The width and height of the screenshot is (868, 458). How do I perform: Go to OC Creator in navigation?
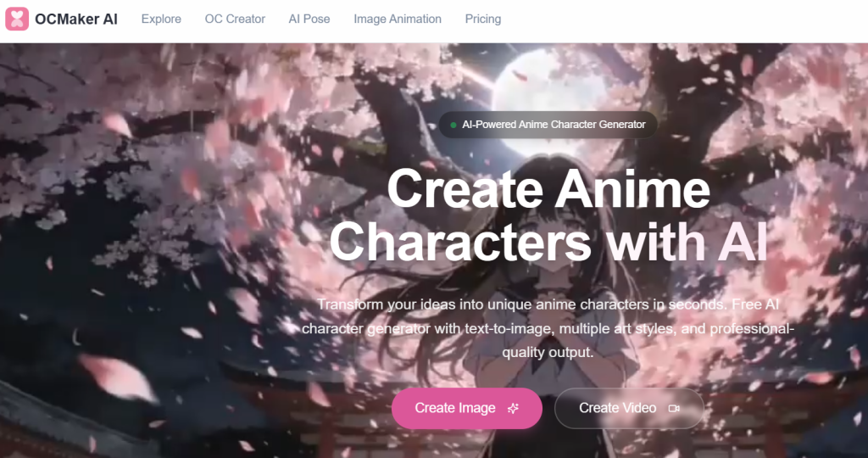[x=235, y=19]
